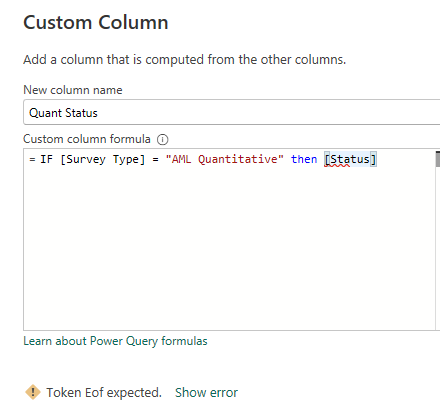Click the 'New column name' label
This screenshot has height=413, width=440.
pyautogui.click(x=73, y=90)
